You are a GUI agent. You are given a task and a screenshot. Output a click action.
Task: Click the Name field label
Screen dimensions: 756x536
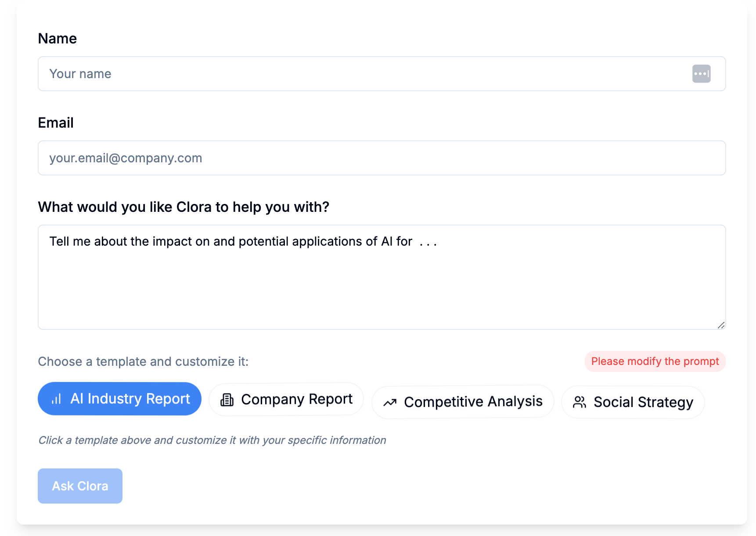58,39
